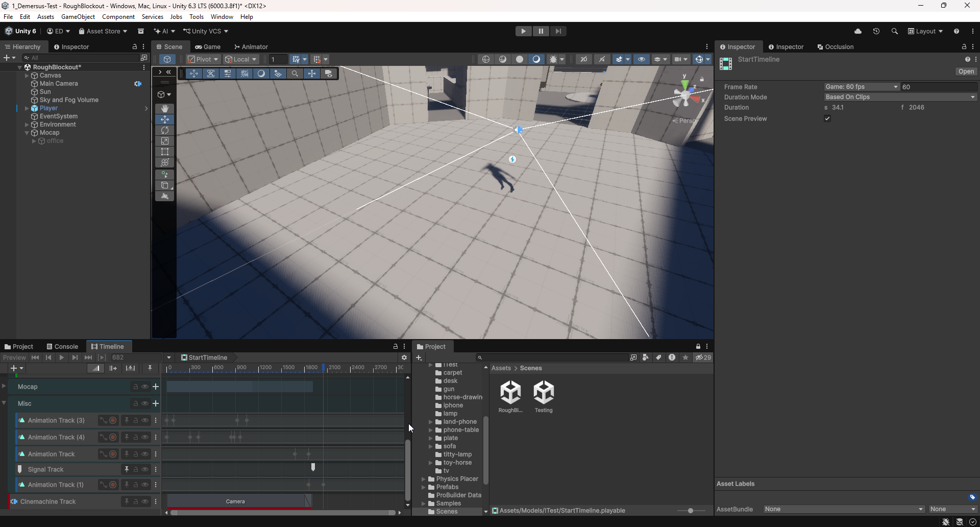Switch to the Game tab
Screen dimensions: 980x527
click(208, 46)
